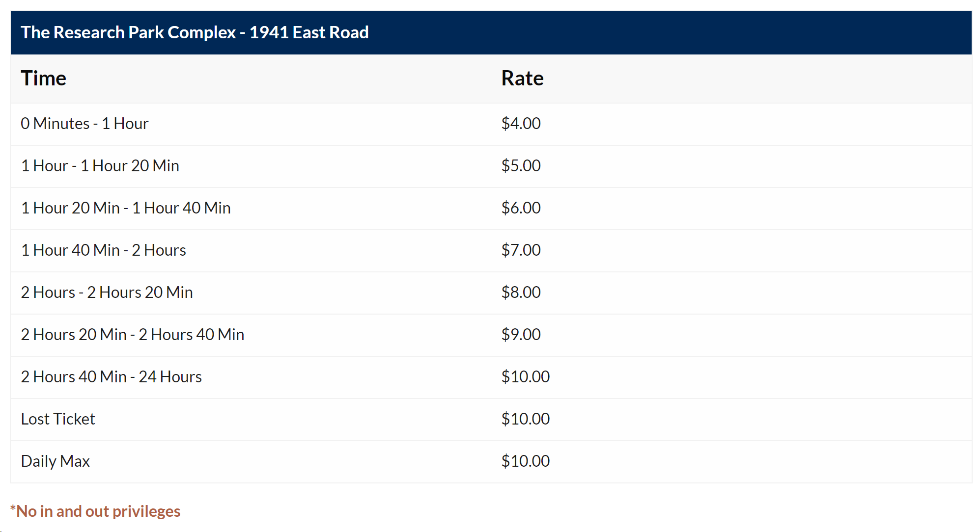Image resolution: width=980 pixels, height=532 pixels.
Task: Click the $5.00 rate value
Action: 521,166
